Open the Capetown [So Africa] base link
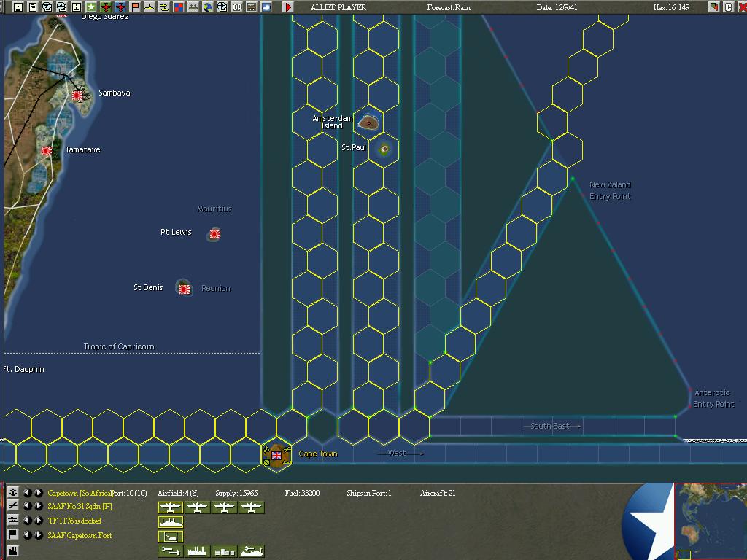Screen dimensions: 747x560 (79, 494)
